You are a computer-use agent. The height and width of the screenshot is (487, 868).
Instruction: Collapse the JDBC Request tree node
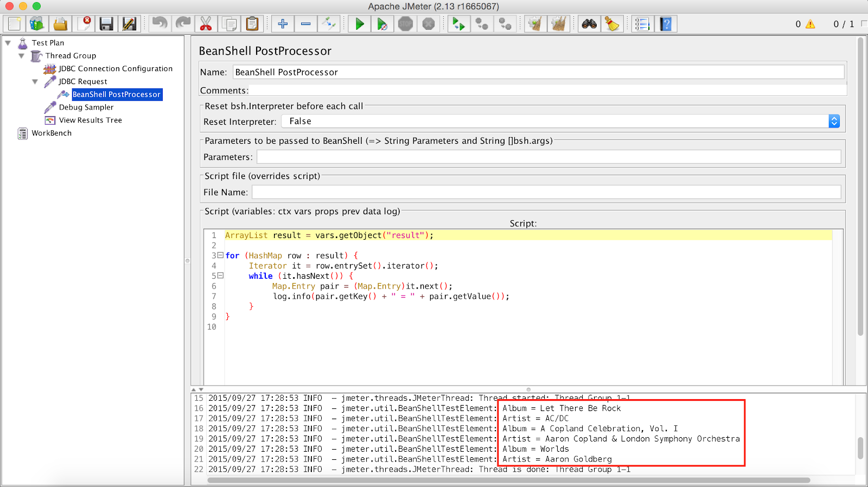[x=35, y=82]
